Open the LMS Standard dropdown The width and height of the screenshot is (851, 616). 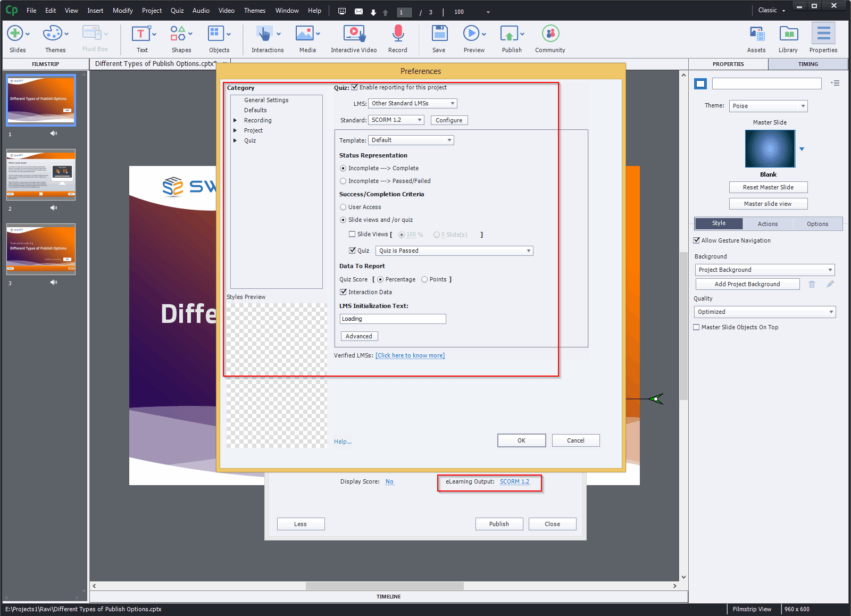[x=396, y=120]
